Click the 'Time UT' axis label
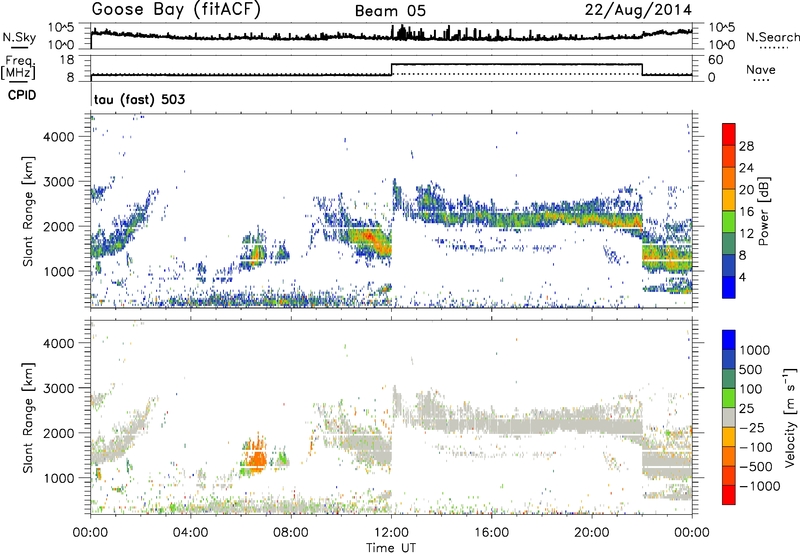Screen dimensions: 800x554 click(391, 547)
